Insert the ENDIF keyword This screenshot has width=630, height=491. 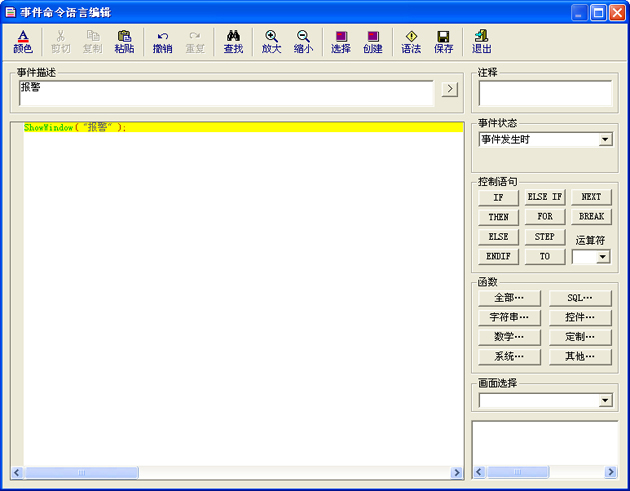coord(498,256)
